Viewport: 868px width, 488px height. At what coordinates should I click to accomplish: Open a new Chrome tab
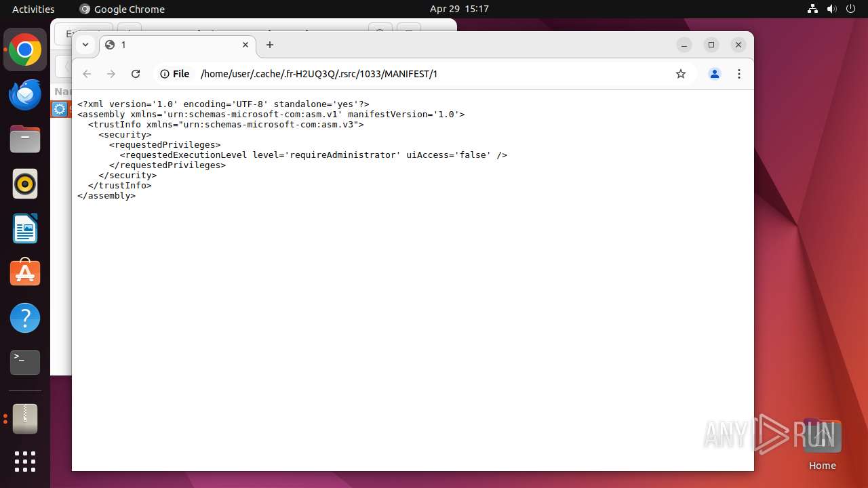(x=270, y=45)
